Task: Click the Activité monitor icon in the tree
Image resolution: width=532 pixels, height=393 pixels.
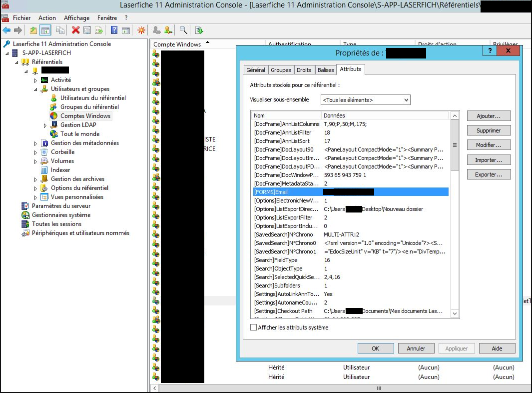Action: pos(44,80)
